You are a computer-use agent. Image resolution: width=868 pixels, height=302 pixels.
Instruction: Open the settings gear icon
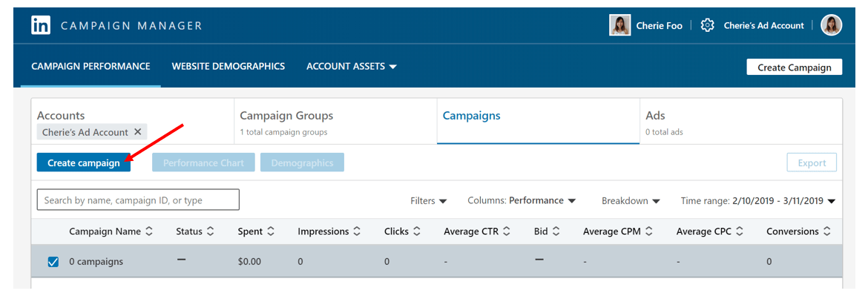pyautogui.click(x=707, y=25)
